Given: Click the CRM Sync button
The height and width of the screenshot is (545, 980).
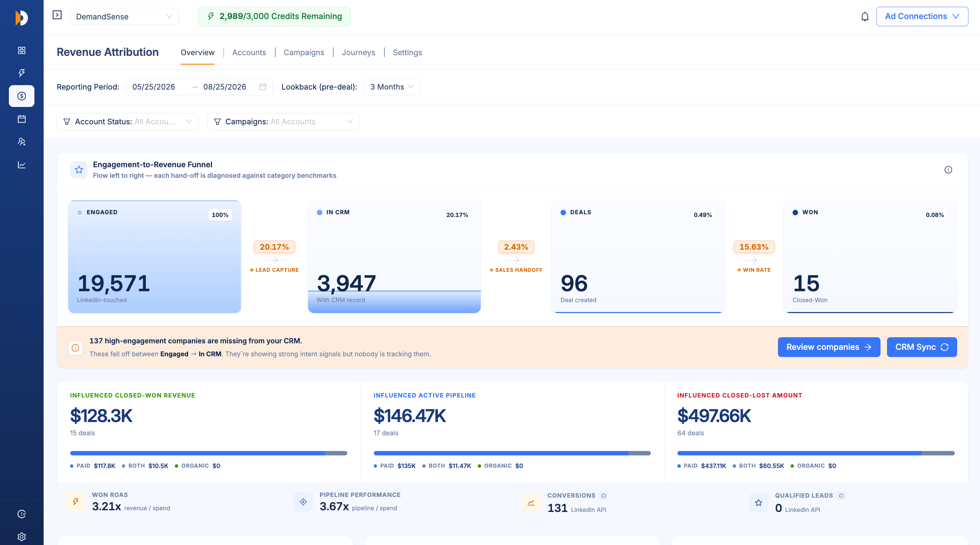Looking at the screenshot, I should tap(921, 347).
